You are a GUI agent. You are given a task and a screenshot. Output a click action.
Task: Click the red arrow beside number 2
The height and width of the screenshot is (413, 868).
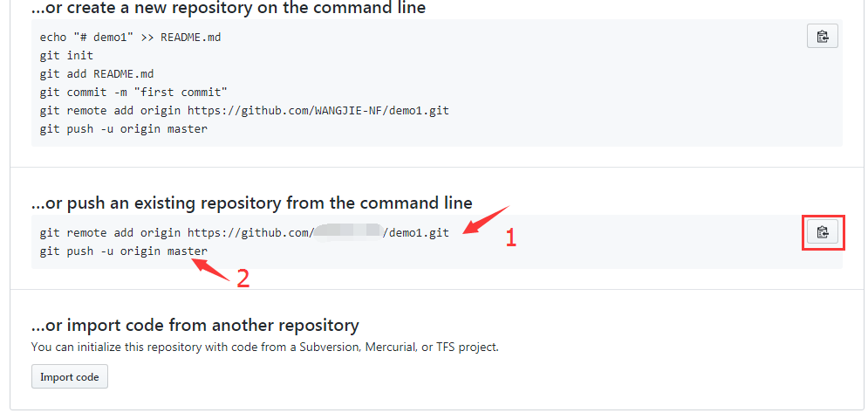[x=211, y=266]
